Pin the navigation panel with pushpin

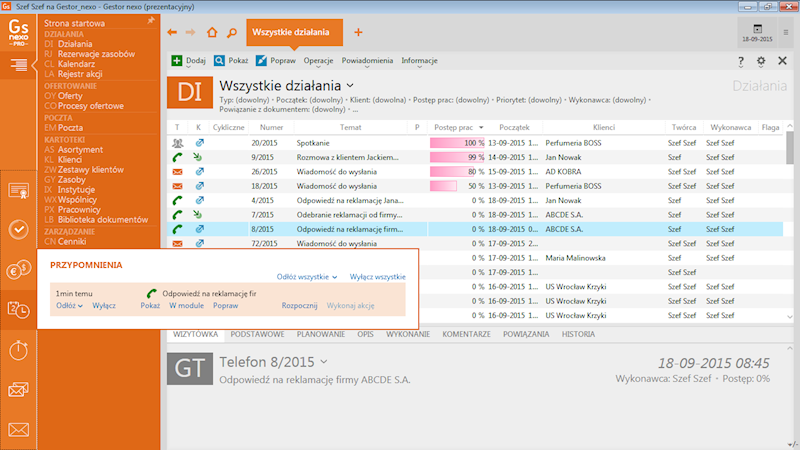[150, 19]
